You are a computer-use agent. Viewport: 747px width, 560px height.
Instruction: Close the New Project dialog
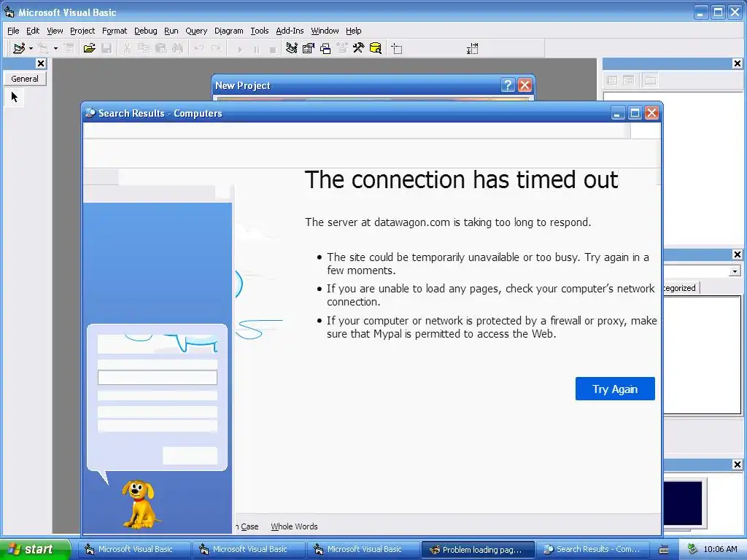pos(525,85)
